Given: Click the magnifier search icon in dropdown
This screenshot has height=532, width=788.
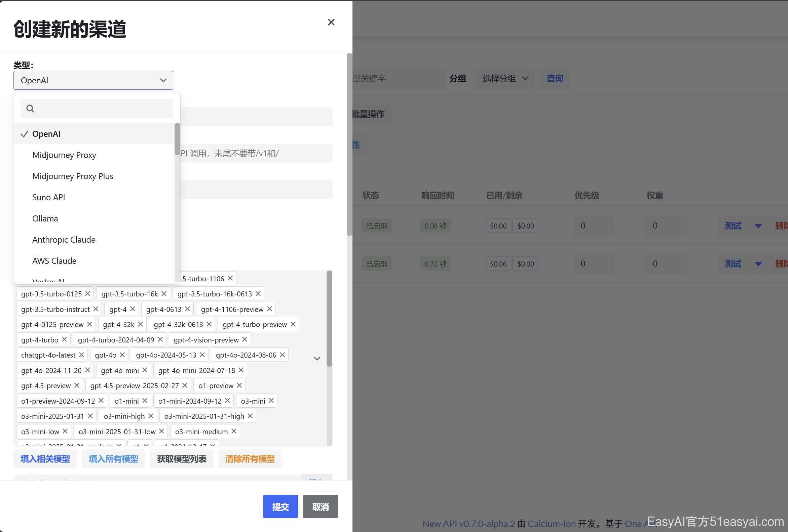Looking at the screenshot, I should (30, 109).
